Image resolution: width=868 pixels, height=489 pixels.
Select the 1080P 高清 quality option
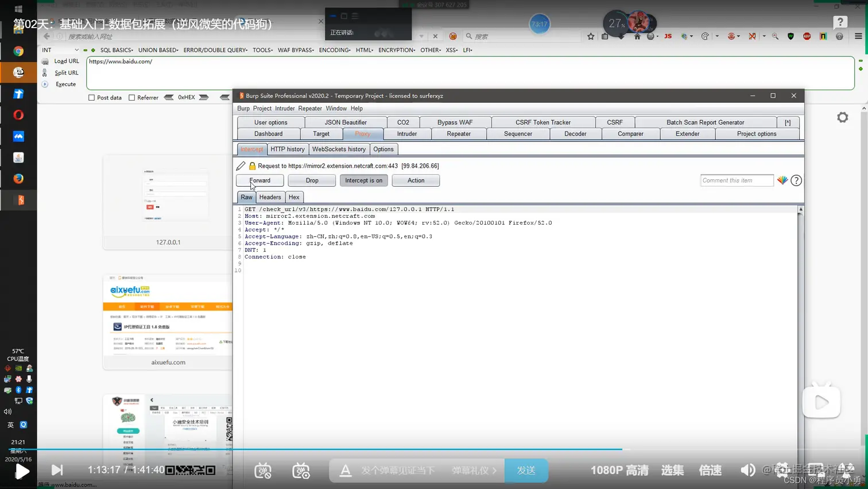(619, 470)
